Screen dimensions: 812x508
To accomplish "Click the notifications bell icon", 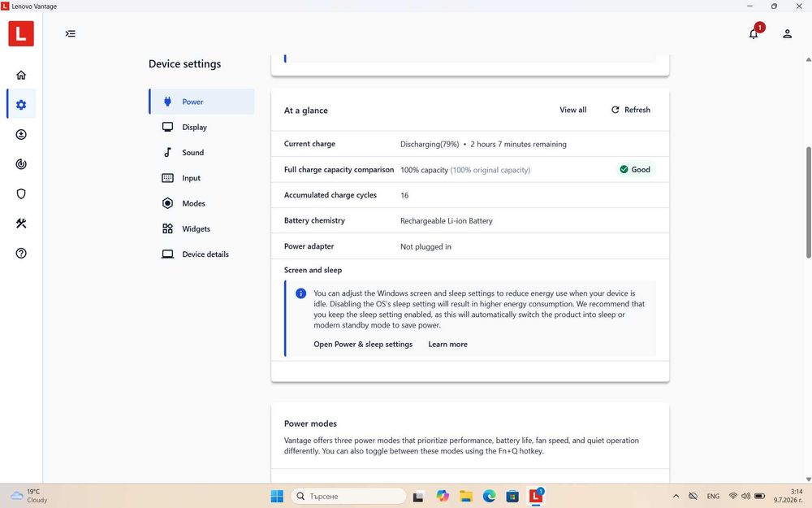I will pyautogui.click(x=754, y=33).
